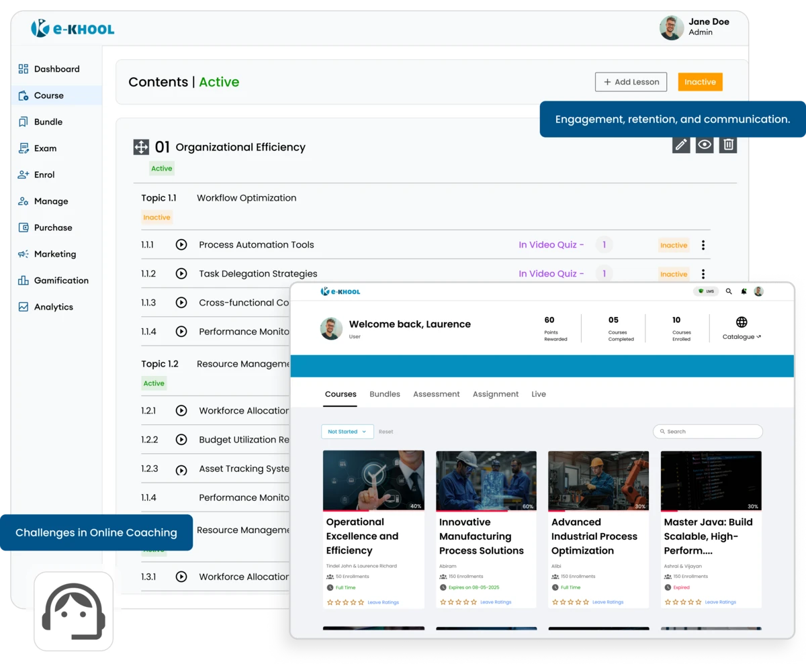This screenshot has width=806, height=672.
Task: Click the headset support icon
Action: click(74, 611)
